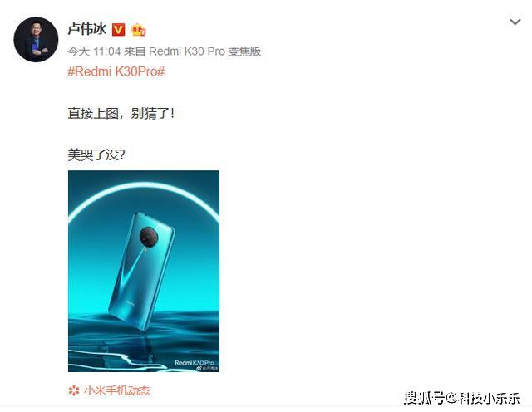Click the 今天 11:04 post timestamp

tap(94, 51)
